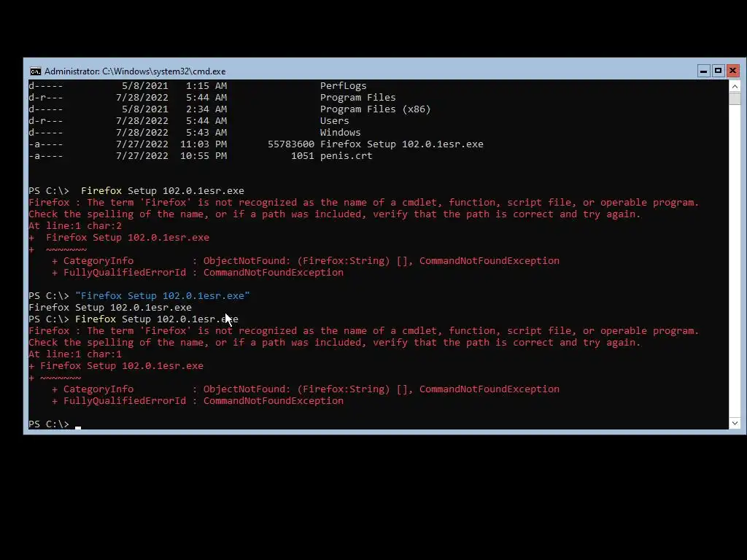
Task: Click the quoted "Firefox Setup 102.0.1esr.exe" command
Action: tap(163, 296)
